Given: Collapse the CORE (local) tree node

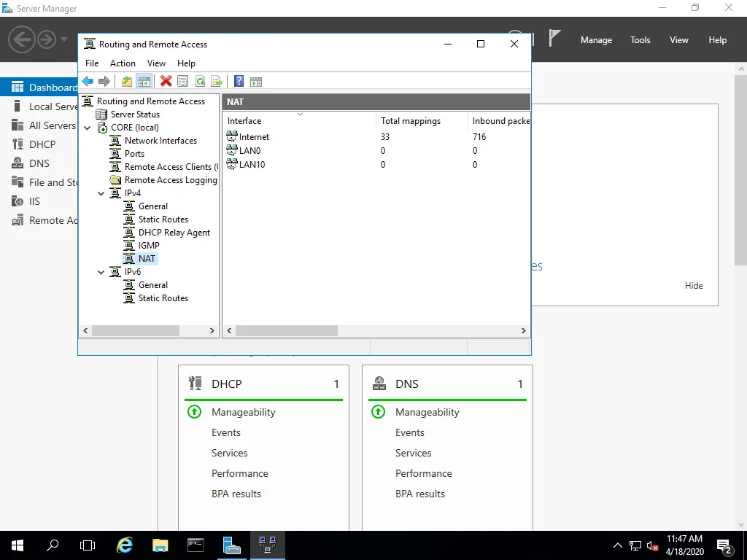Looking at the screenshot, I should (x=88, y=128).
